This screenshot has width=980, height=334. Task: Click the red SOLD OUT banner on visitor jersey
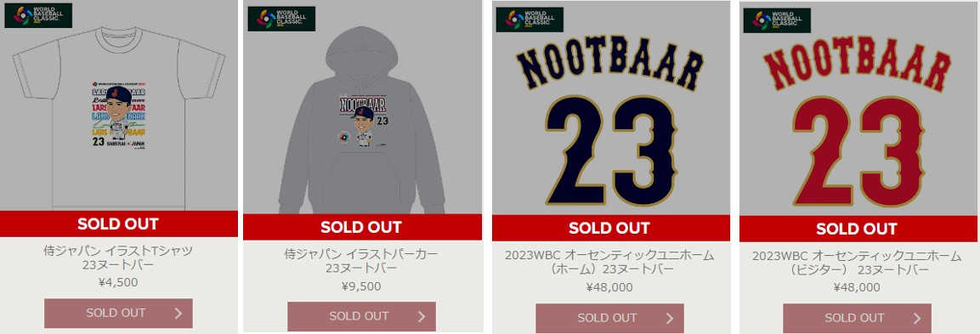pos(859,229)
